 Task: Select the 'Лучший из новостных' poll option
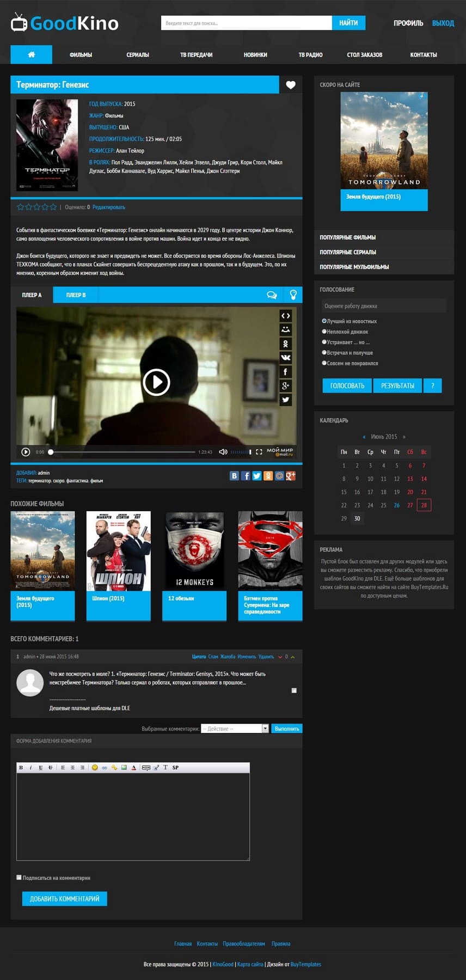pyautogui.click(x=324, y=321)
